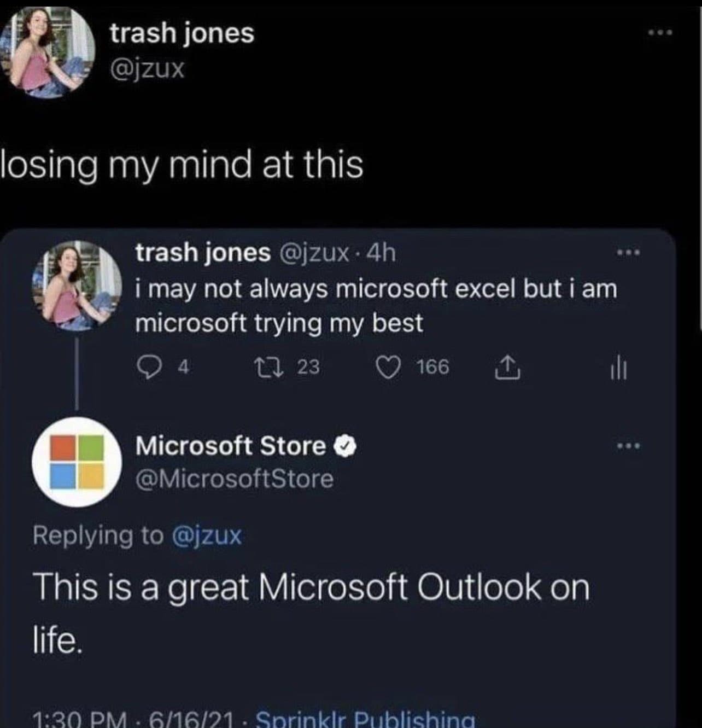The image size is (702, 728).
Task: Click the 23 retweets count
Action: 308,367
